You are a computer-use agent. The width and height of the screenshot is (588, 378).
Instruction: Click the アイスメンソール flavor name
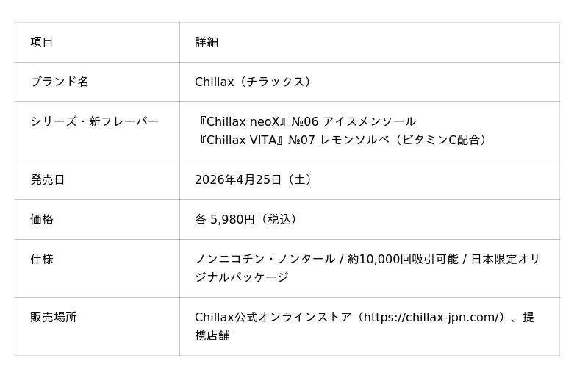[369, 121]
